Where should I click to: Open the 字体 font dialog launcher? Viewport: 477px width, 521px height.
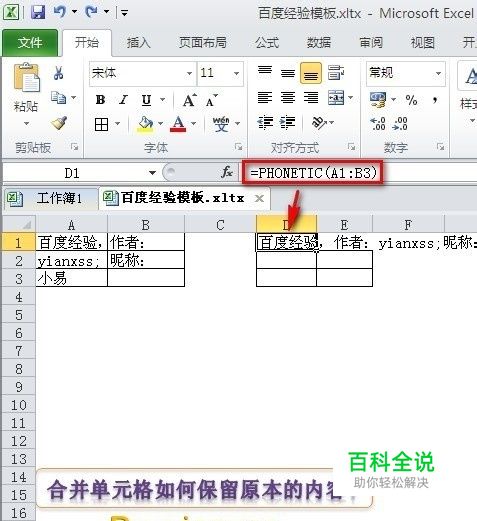coord(238,147)
